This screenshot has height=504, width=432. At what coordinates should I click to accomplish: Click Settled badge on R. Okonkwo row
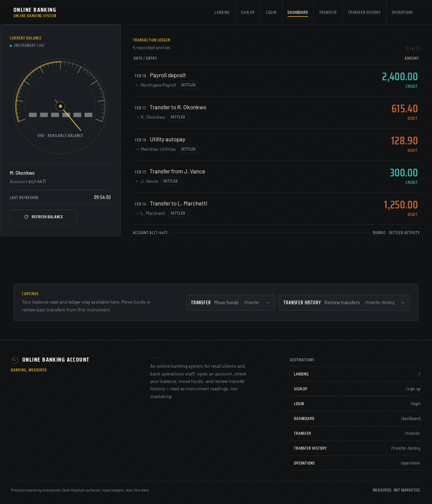[x=178, y=117]
